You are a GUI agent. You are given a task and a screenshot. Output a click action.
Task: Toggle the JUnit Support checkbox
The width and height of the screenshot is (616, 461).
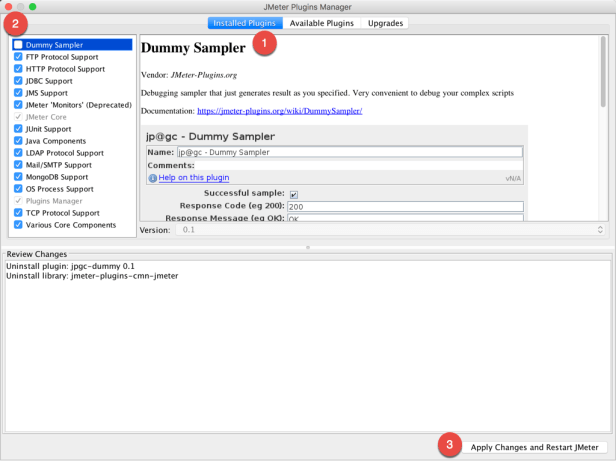[18, 129]
